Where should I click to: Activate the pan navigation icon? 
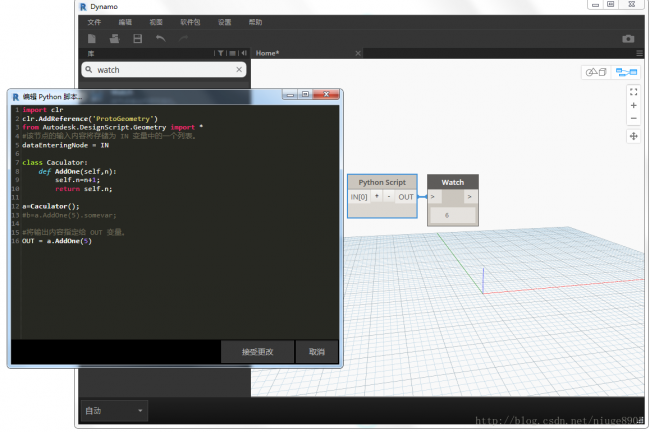click(x=633, y=137)
